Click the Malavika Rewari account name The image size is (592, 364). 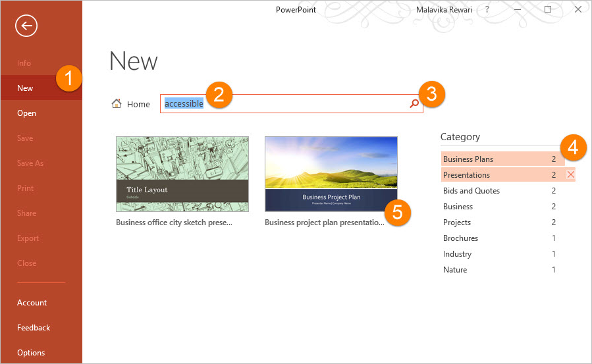[x=444, y=10]
